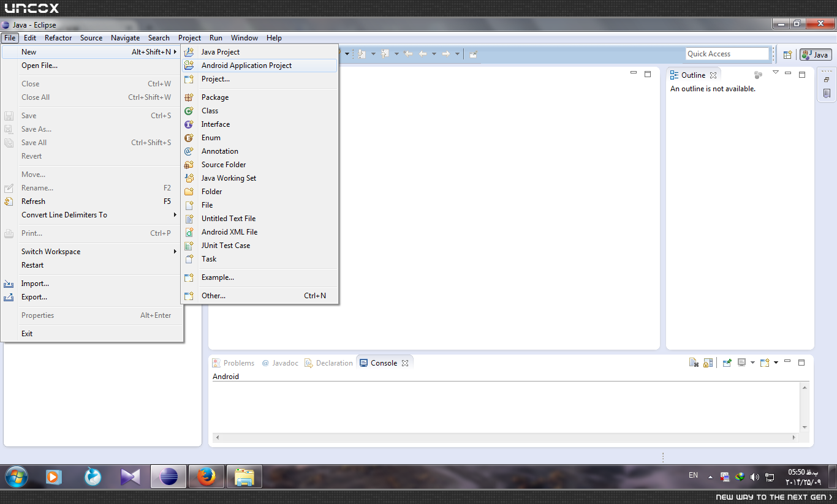
Task: Open the Run menu
Action: [216, 38]
